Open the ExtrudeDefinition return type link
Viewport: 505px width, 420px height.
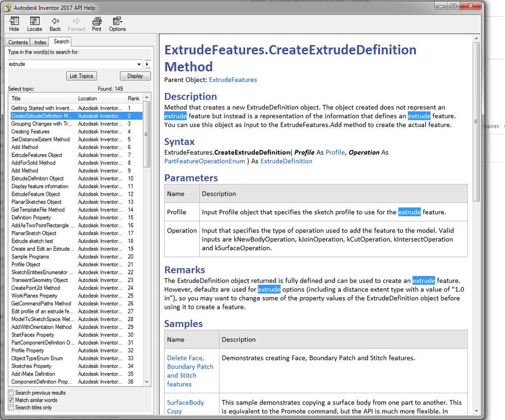tap(286, 161)
